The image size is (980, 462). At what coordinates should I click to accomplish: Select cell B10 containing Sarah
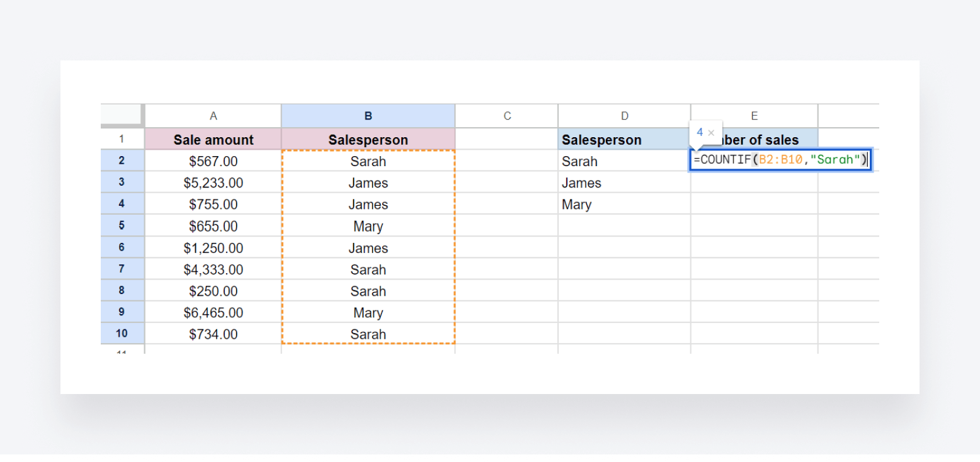tap(368, 334)
